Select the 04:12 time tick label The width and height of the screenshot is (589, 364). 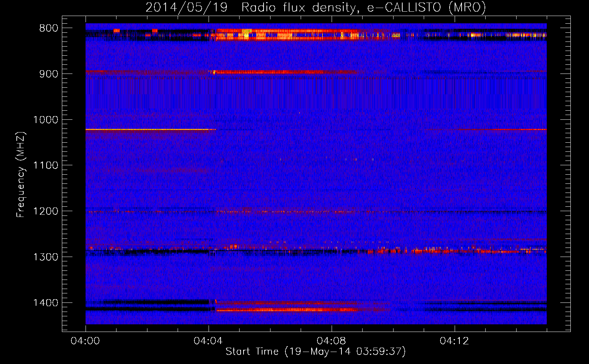(x=454, y=341)
